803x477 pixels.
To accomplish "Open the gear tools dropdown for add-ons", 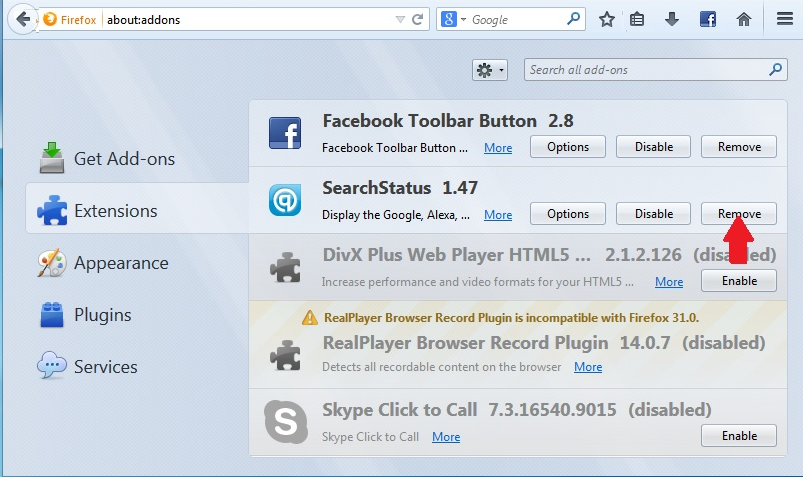I will click(490, 70).
